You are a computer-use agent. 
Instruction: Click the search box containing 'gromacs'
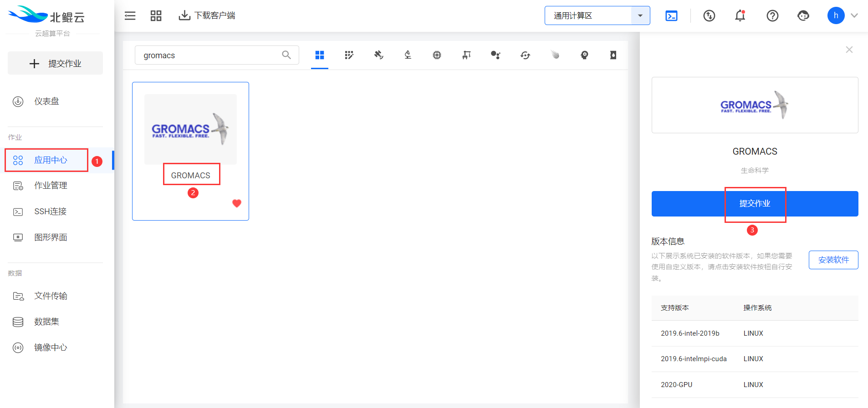217,55
